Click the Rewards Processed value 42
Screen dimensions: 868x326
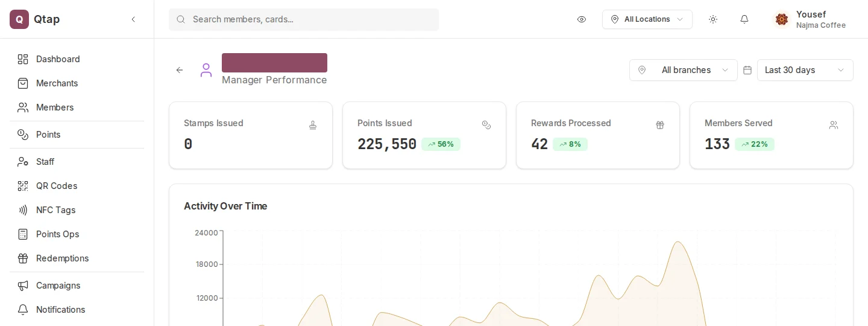[x=539, y=144]
